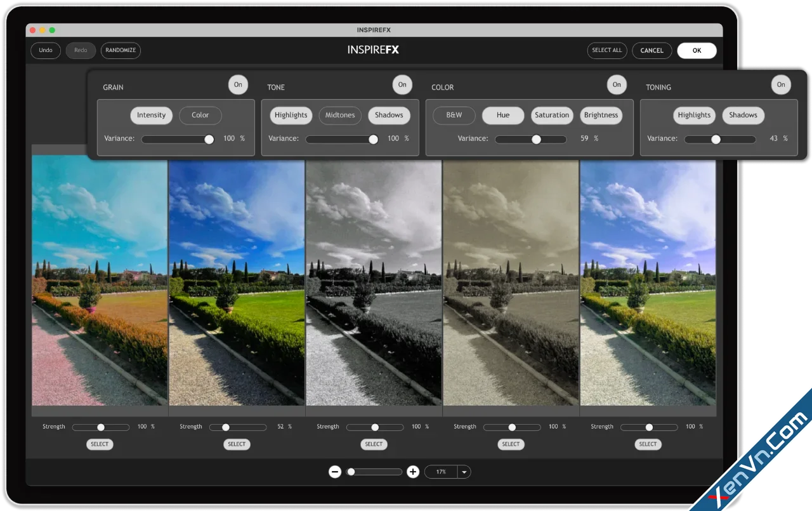Select the deep blue second variation
Image resolution: width=812 pixels, height=511 pixels.
point(237,444)
